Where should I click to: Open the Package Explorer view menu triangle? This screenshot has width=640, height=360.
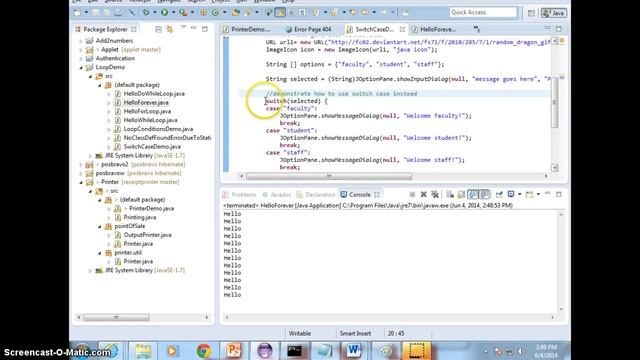click(x=183, y=28)
